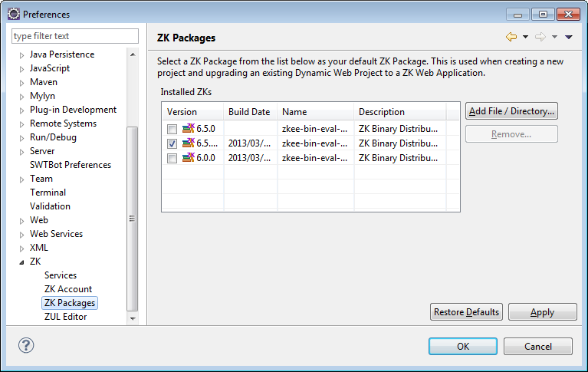588x372 pixels.
Task: Select ZUL Editor preference page
Action: pyautogui.click(x=66, y=317)
